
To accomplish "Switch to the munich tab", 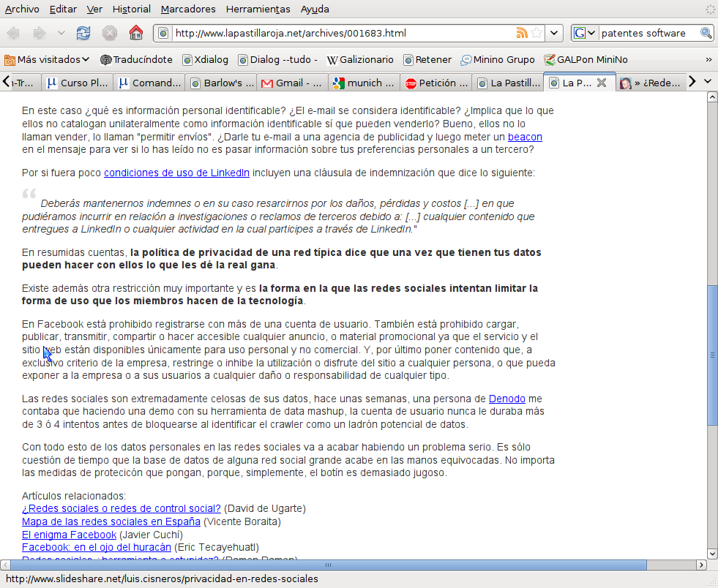I will (x=364, y=83).
